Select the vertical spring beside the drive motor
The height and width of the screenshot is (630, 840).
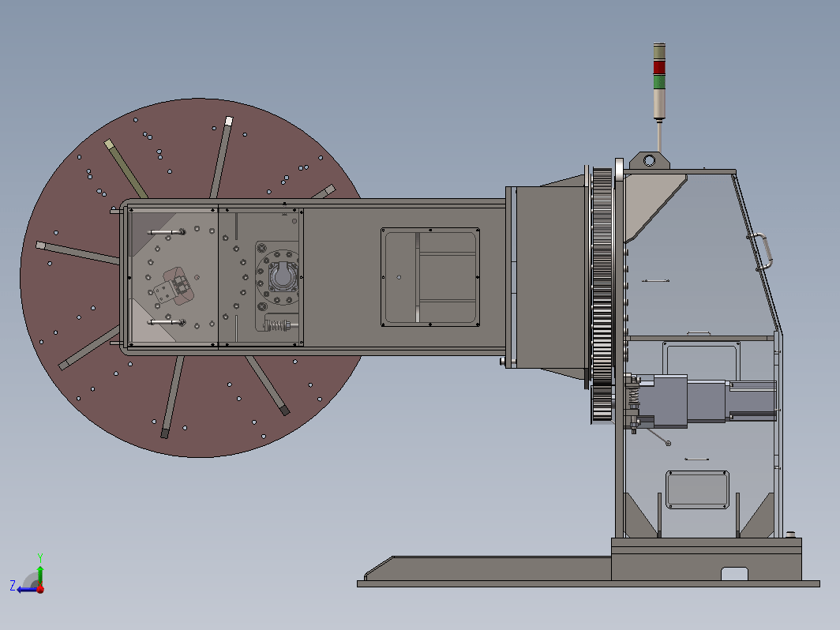pyautogui.click(x=634, y=396)
